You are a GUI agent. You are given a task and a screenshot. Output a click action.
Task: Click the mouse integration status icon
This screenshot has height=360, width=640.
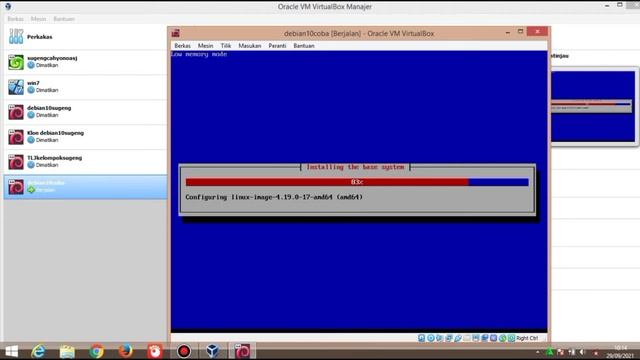tap(502, 338)
